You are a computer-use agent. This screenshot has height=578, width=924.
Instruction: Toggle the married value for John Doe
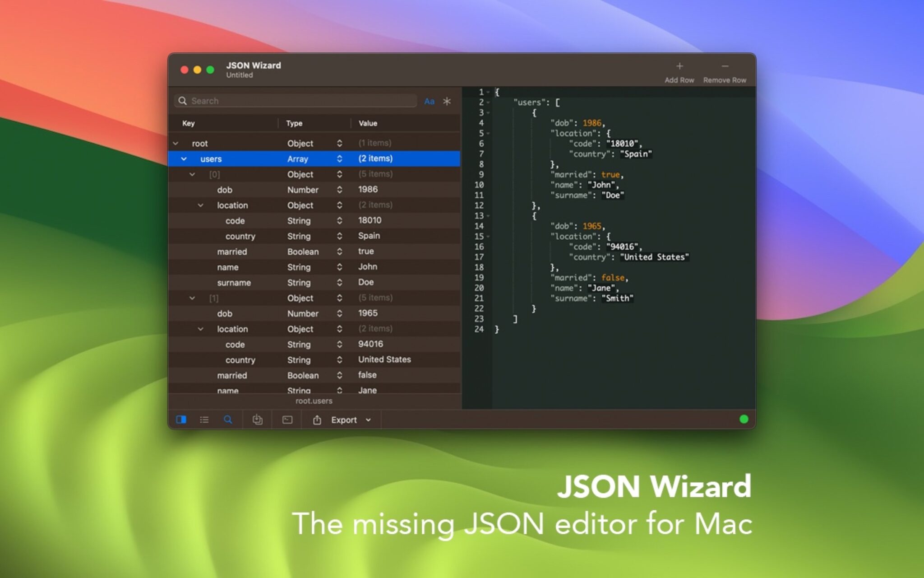[366, 252]
